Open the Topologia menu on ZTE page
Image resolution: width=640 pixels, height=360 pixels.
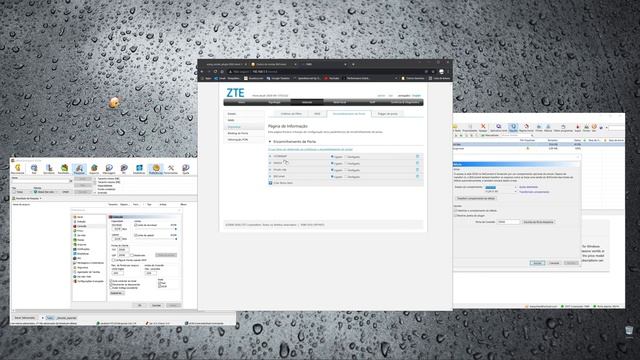point(274,102)
